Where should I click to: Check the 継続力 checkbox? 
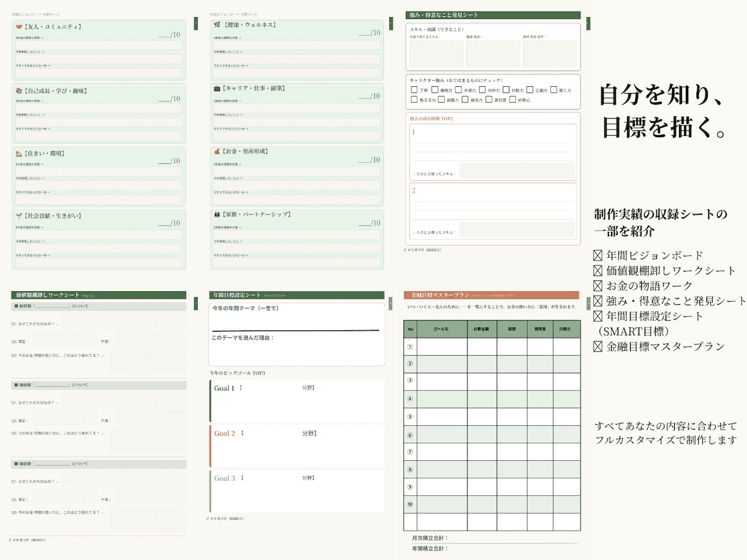tap(435, 90)
